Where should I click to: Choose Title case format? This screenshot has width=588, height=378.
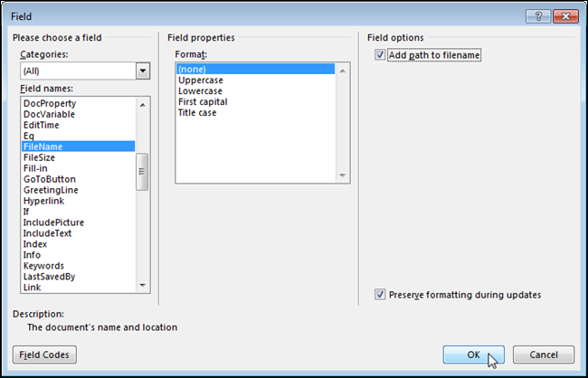point(197,113)
